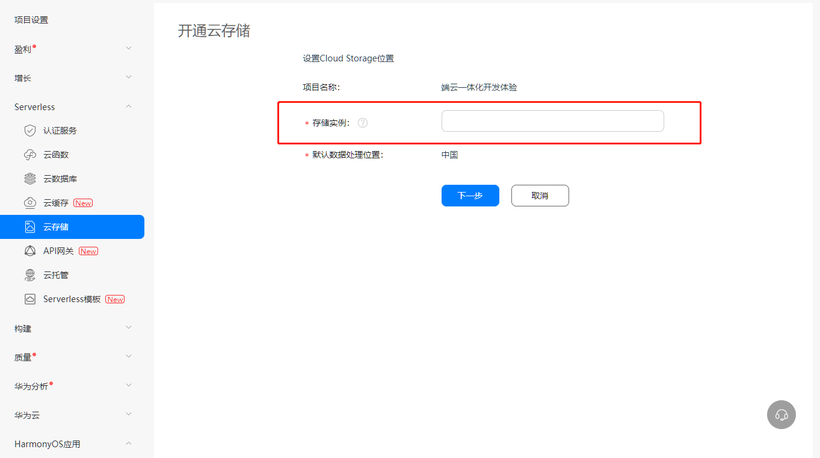Open the customer support headset button
This screenshot has height=458, width=820.
click(781, 415)
